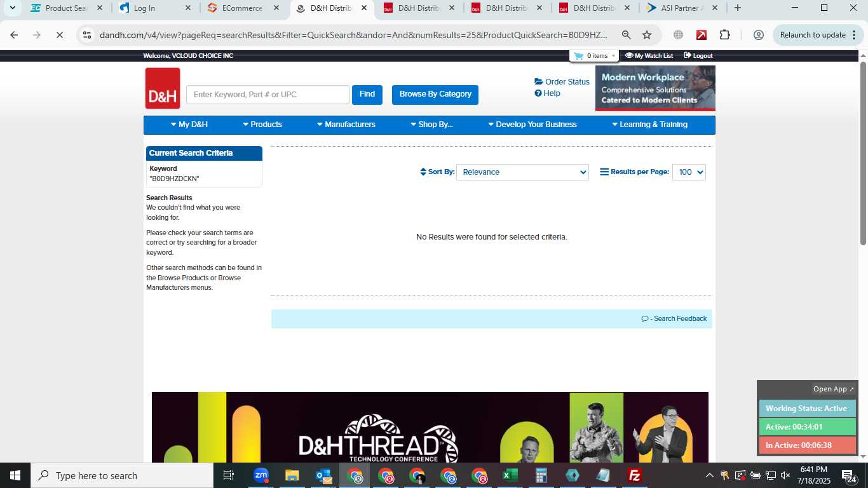Image resolution: width=868 pixels, height=488 pixels.
Task: Open the Chrome Extensions puzzle icon
Action: (x=725, y=35)
